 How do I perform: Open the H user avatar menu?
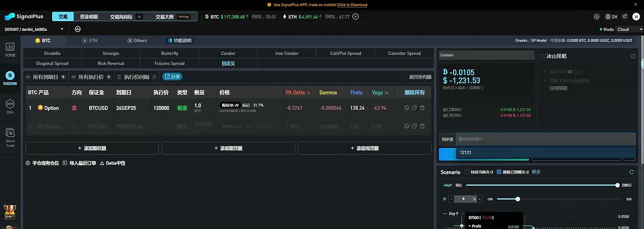(x=636, y=17)
